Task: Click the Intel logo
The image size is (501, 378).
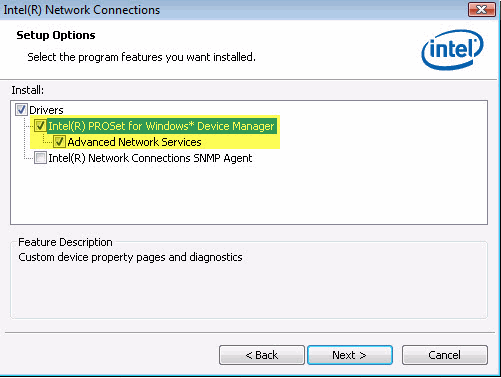Action: coord(452,49)
